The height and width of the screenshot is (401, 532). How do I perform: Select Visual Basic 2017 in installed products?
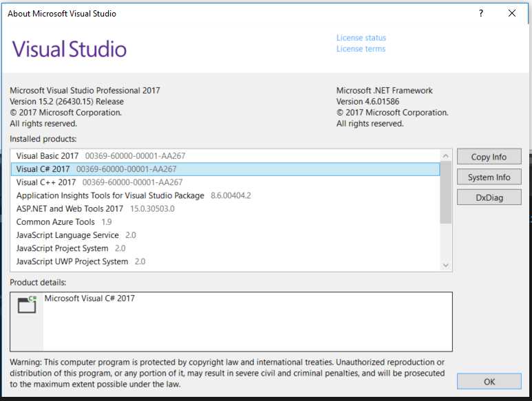[x=225, y=156]
